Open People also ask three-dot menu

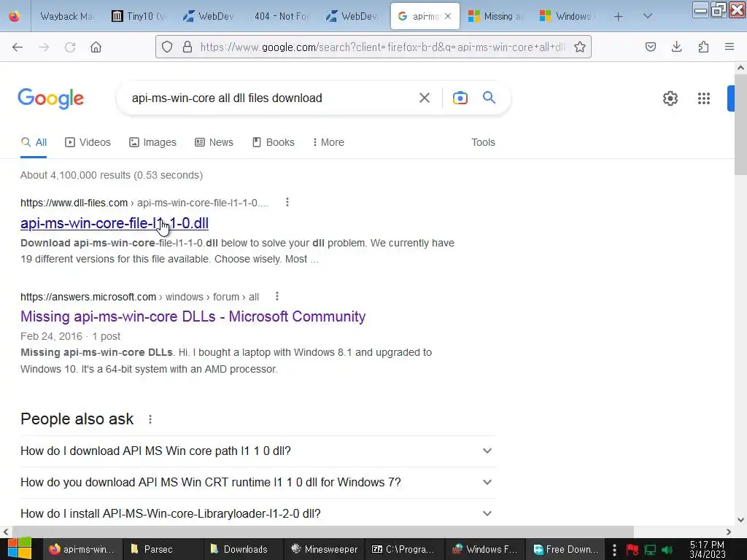pyautogui.click(x=150, y=419)
